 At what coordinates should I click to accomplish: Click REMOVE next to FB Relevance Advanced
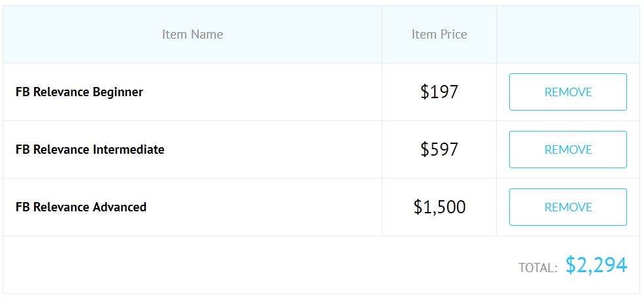tap(568, 207)
